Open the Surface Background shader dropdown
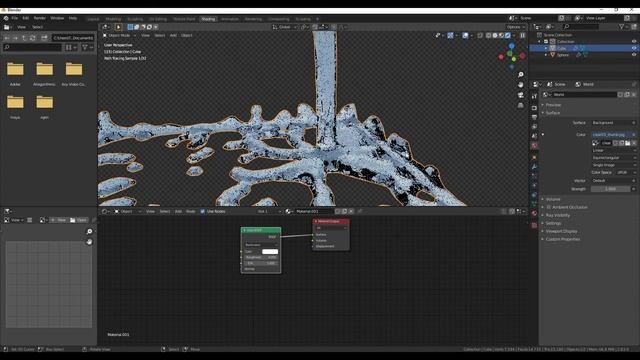 click(614, 123)
